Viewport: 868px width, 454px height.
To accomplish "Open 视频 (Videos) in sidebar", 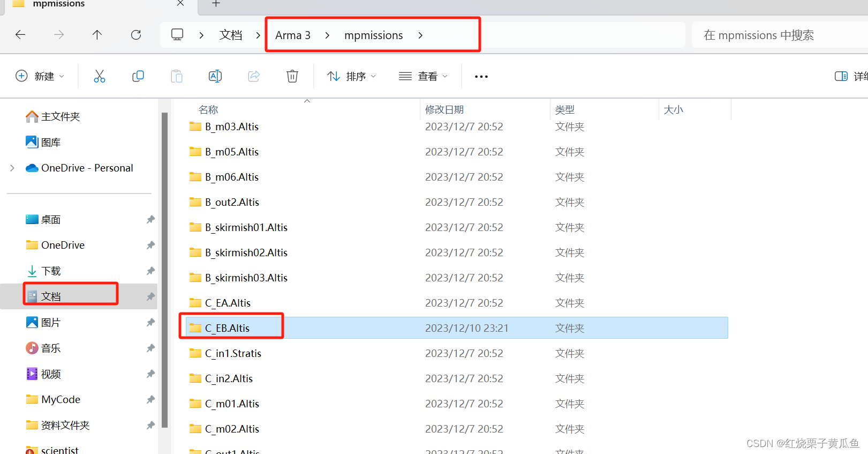I will pyautogui.click(x=43, y=374).
